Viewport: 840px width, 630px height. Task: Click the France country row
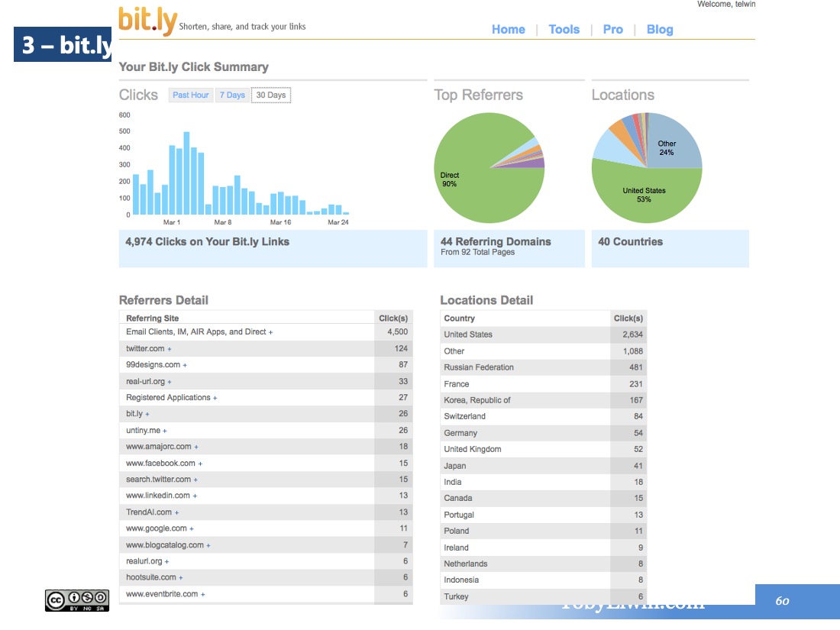coord(543,384)
